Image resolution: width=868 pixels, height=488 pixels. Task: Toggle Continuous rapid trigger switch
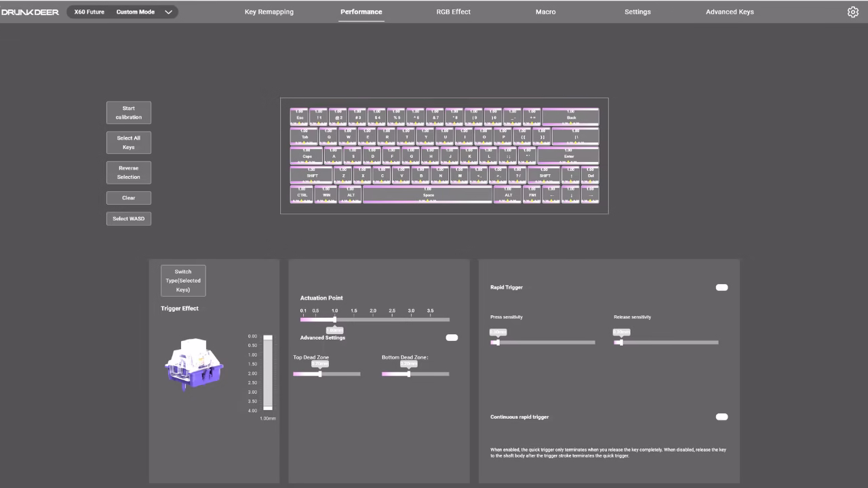pos(722,417)
